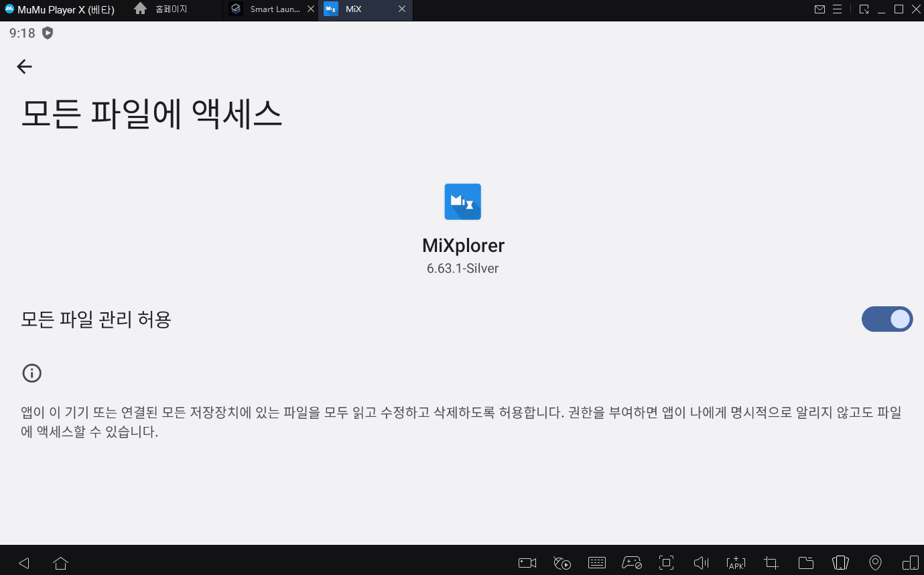
Task: Click the MiXplorer app name text
Action: pyautogui.click(x=463, y=245)
